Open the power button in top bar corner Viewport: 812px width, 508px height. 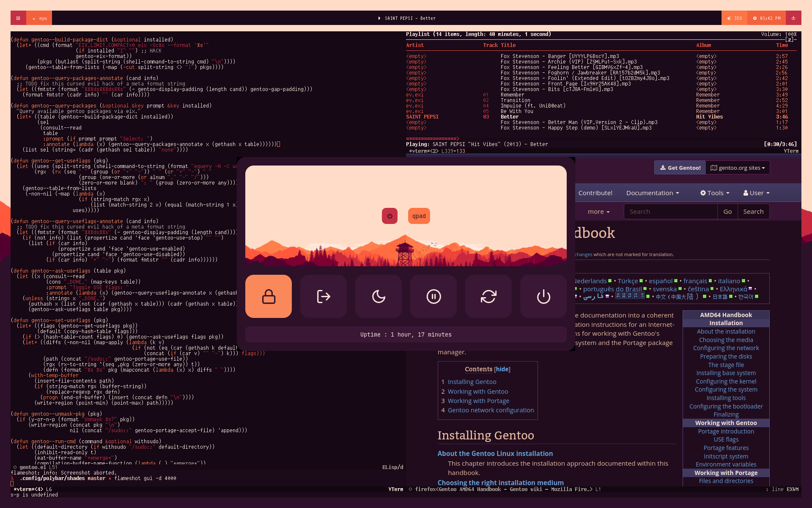pyautogui.click(x=793, y=18)
